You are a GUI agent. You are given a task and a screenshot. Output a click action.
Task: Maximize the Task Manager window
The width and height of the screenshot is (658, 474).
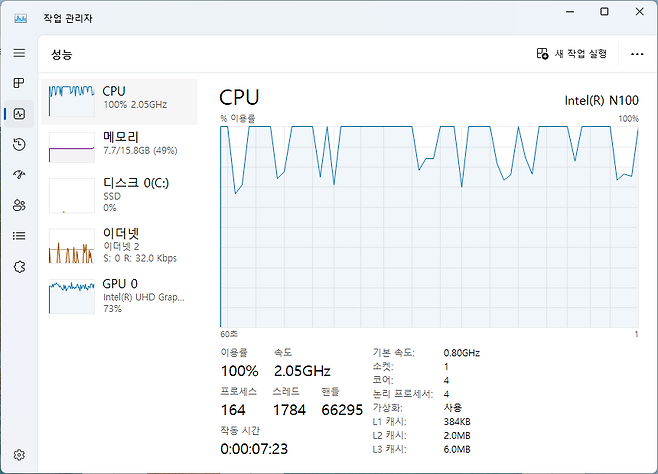(x=604, y=12)
